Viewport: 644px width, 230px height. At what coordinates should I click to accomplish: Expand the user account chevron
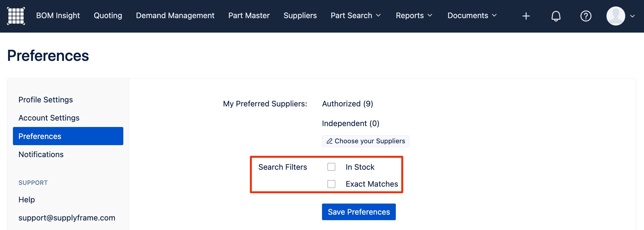pos(632,16)
